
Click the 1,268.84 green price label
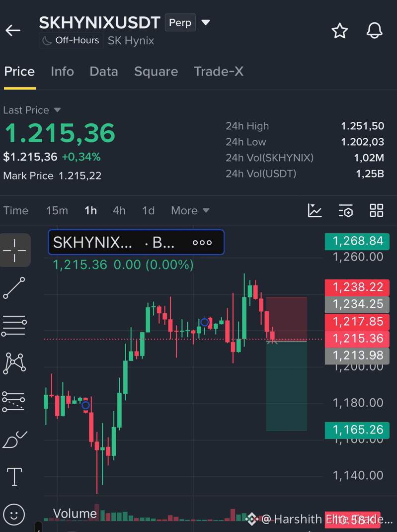coord(357,241)
